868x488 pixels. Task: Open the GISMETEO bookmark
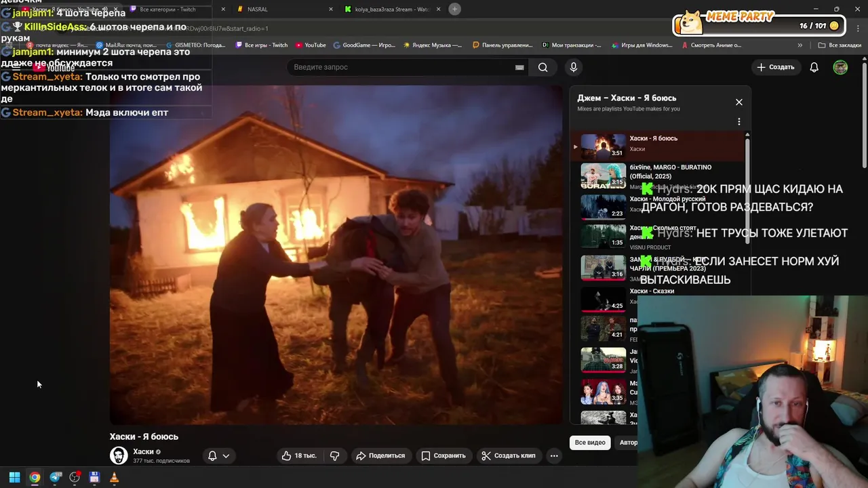195,45
